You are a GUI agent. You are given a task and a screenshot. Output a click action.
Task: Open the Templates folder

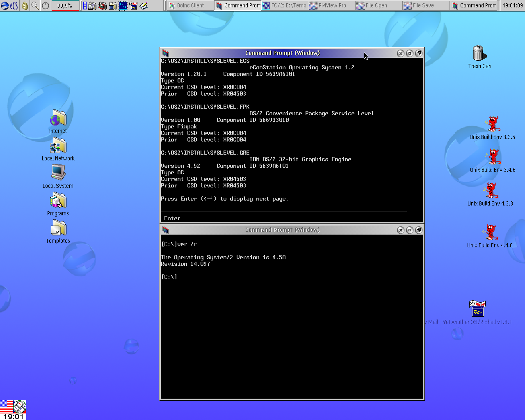click(58, 228)
